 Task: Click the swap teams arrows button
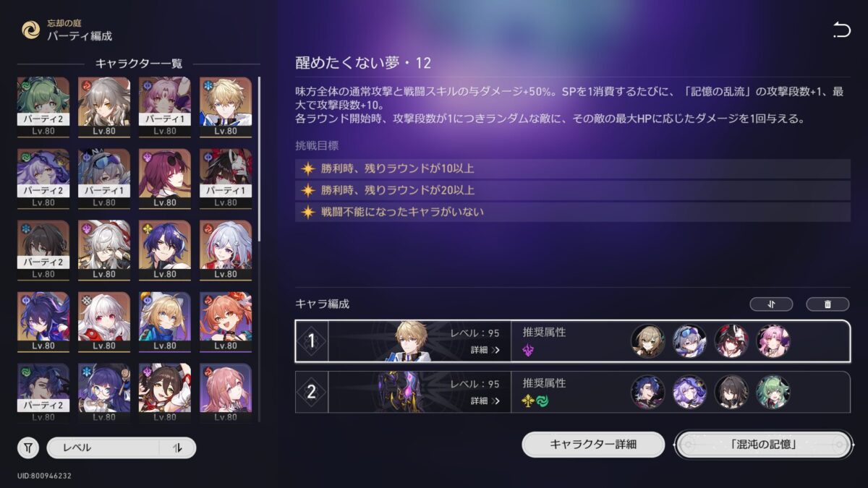(771, 304)
